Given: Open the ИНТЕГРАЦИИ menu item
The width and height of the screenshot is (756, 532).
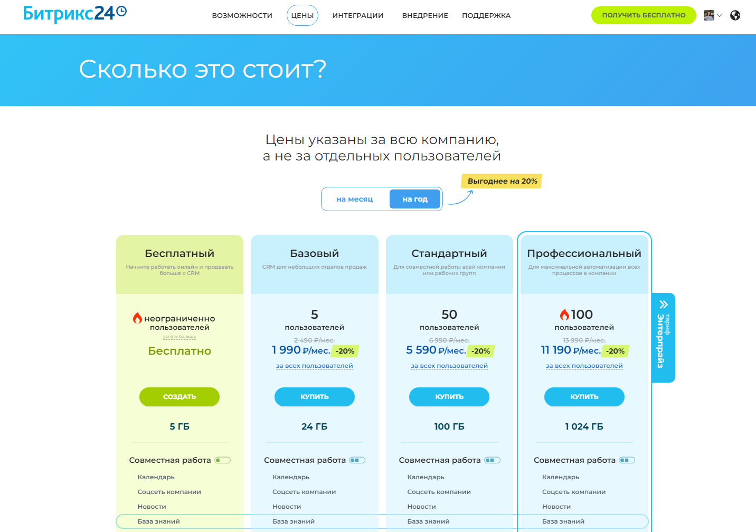Looking at the screenshot, I should click(358, 15).
